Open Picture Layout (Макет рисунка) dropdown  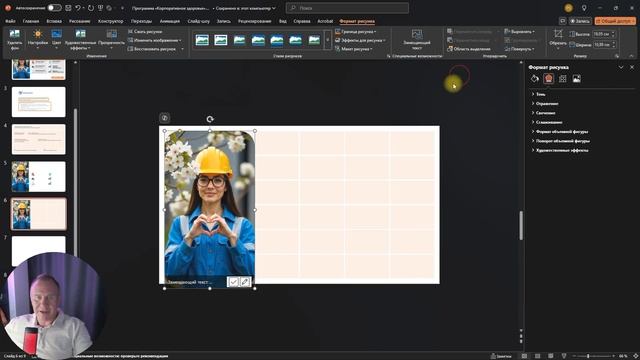(x=354, y=49)
